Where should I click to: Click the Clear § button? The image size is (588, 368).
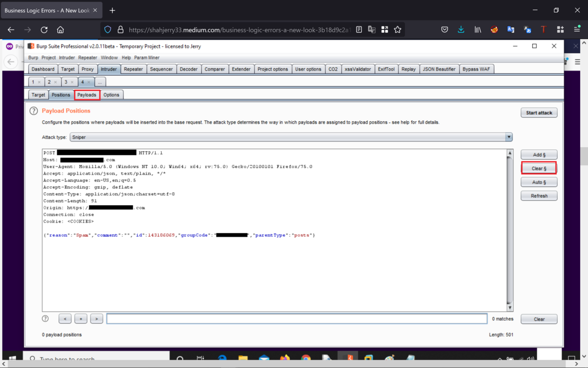click(539, 168)
